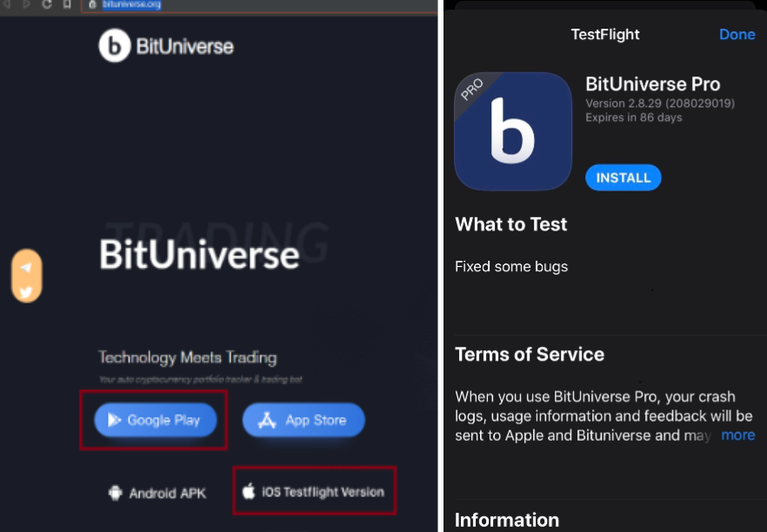767x532 pixels.
Task: Tap the BitUniverse Pro app icon
Action: pyautogui.click(x=513, y=131)
